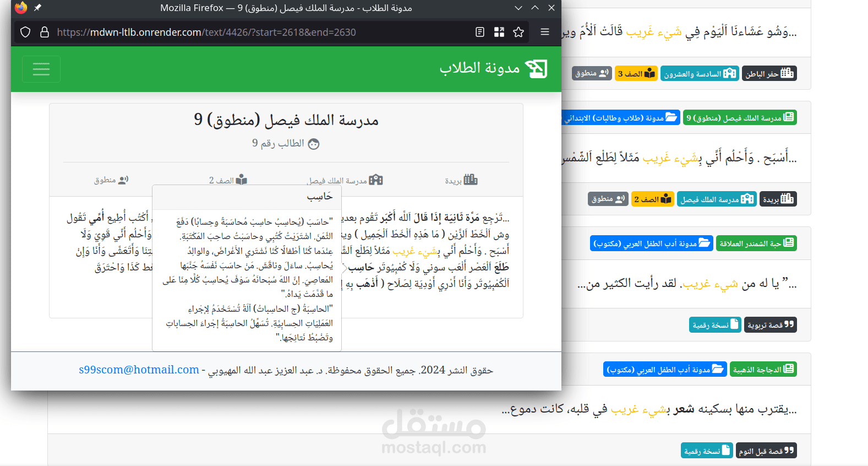Click the bold word حاسِب in the text

click(361, 267)
